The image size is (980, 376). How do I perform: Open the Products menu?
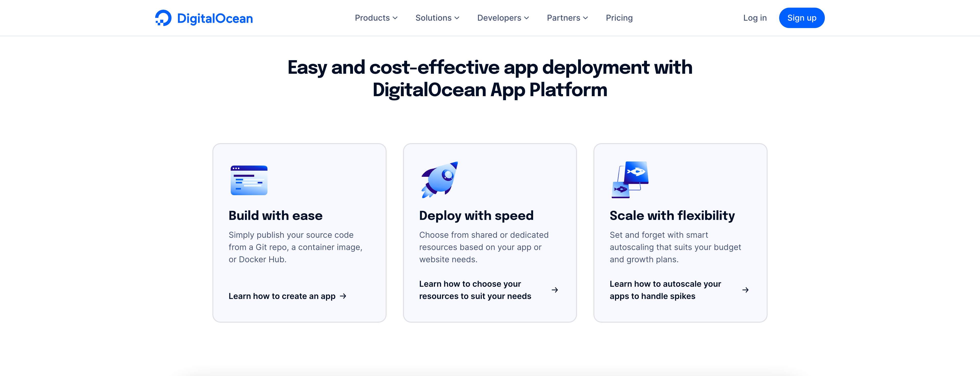(x=376, y=18)
